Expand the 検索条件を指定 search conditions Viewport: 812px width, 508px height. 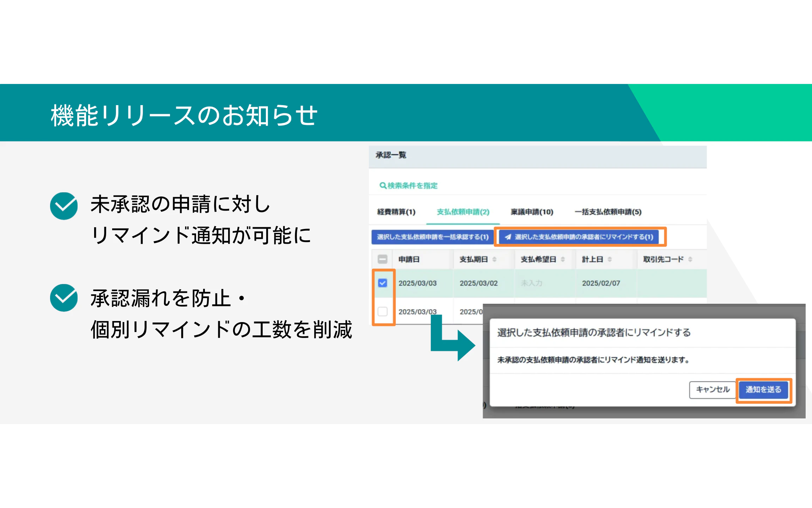coord(412,186)
